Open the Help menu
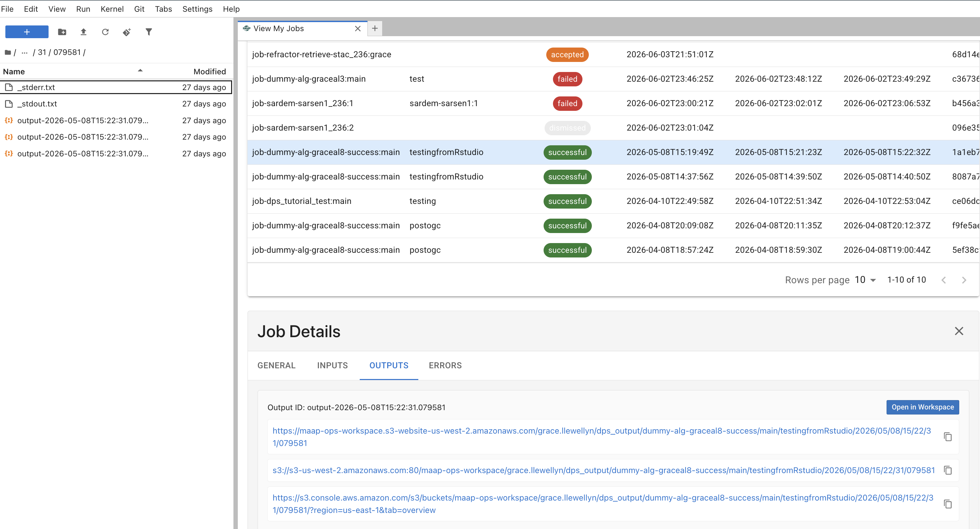This screenshot has width=980, height=529. pyautogui.click(x=231, y=9)
